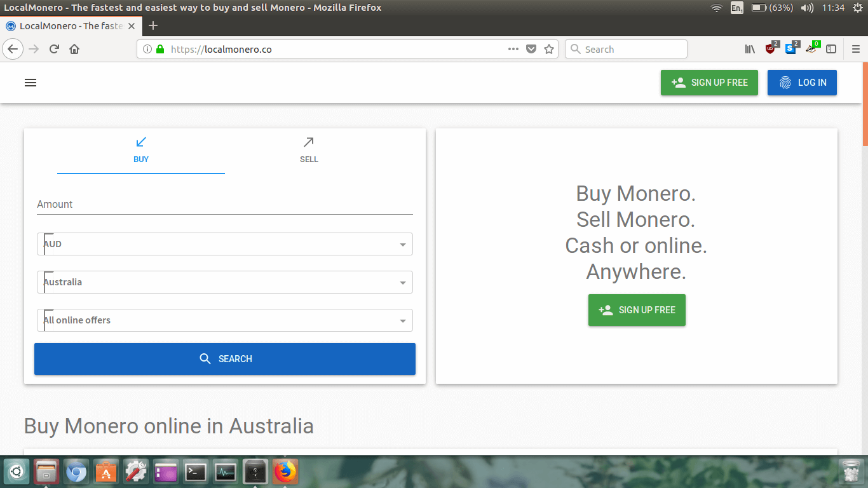Viewport: 868px width, 488px height.
Task: Open the Privacy Badger extension
Action: click(812, 48)
